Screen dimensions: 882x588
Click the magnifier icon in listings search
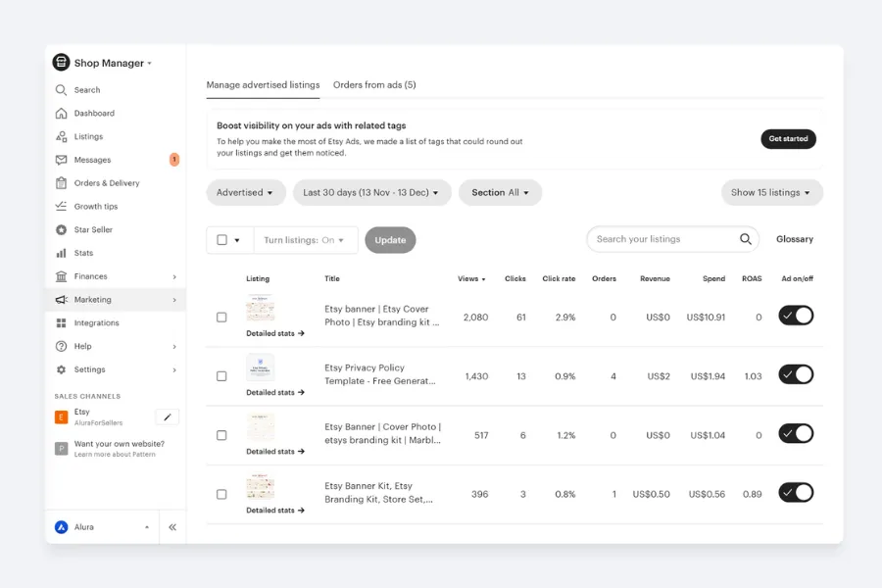[746, 239]
